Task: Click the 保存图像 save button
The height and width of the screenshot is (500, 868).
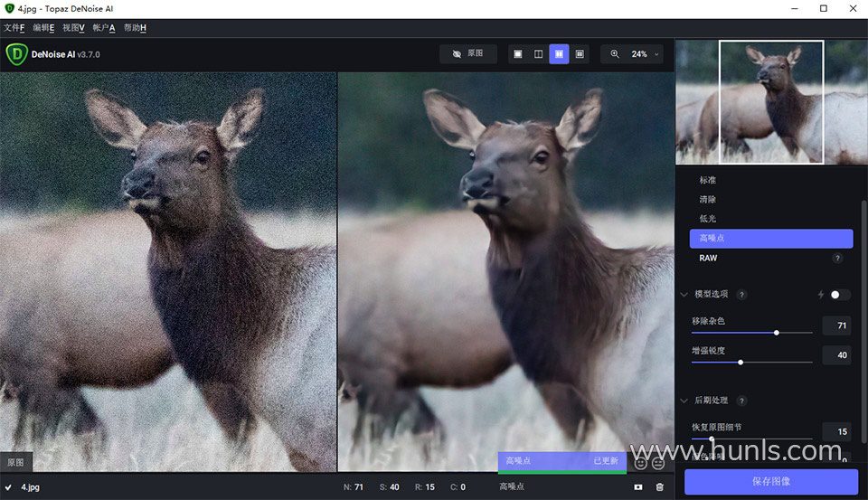Action: tap(770, 481)
